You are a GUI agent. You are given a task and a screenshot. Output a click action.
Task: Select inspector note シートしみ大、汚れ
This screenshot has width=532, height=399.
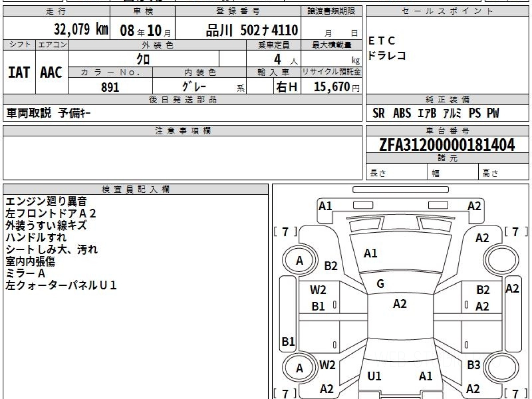pyautogui.click(x=51, y=250)
